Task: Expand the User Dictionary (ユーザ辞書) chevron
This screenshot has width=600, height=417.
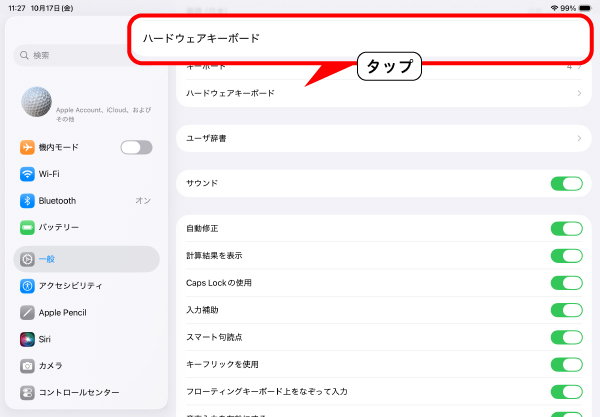Action: [x=579, y=138]
